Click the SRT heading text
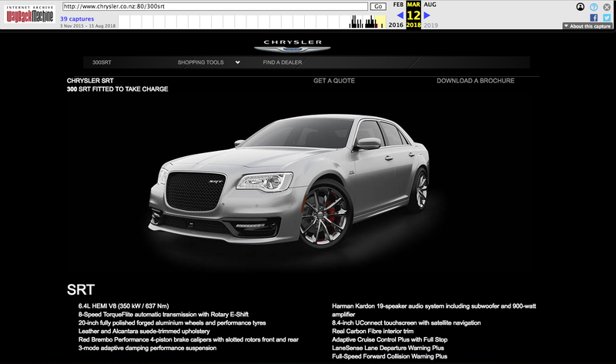Viewport: 616px width, 364px height. (81, 290)
